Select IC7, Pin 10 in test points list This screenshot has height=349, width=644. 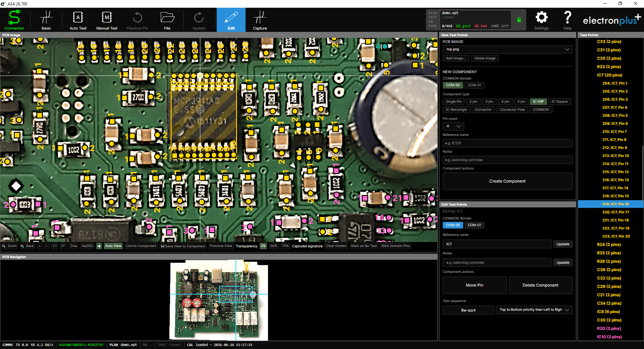[x=615, y=156]
